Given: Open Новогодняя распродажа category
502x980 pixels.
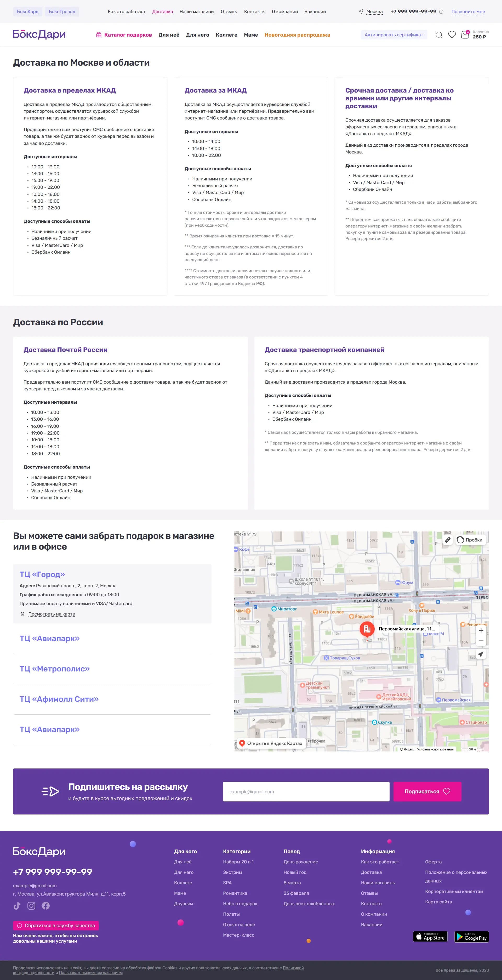Looking at the screenshot, I should coord(297,35).
